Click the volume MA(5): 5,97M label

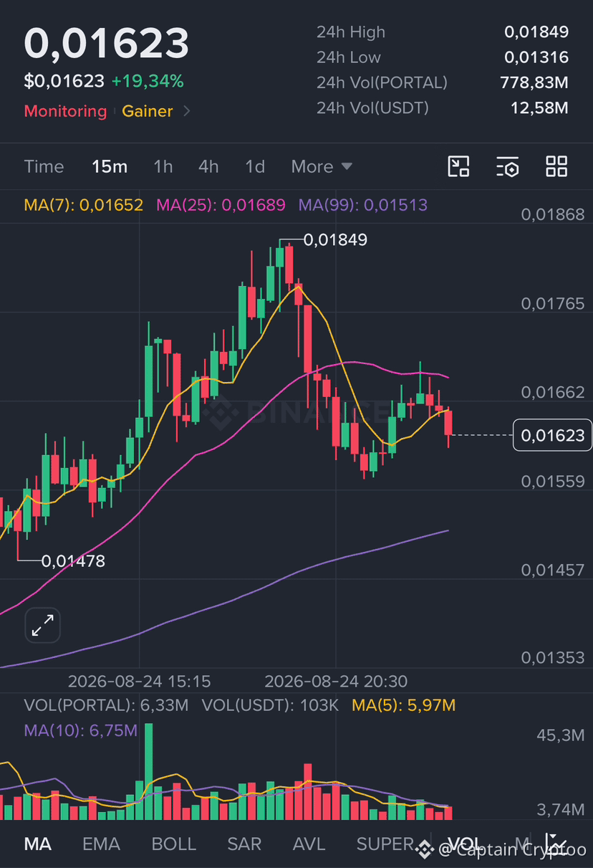(x=404, y=705)
